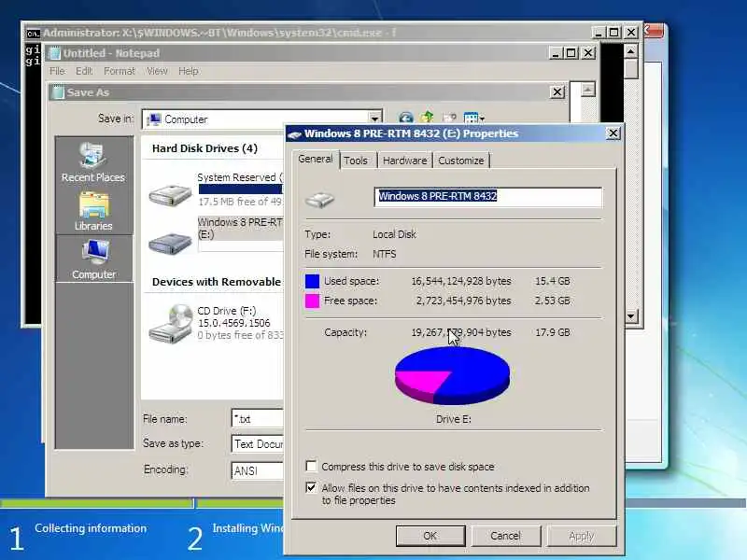Click the blue Used space color swatch
747x560 pixels.
point(312,281)
